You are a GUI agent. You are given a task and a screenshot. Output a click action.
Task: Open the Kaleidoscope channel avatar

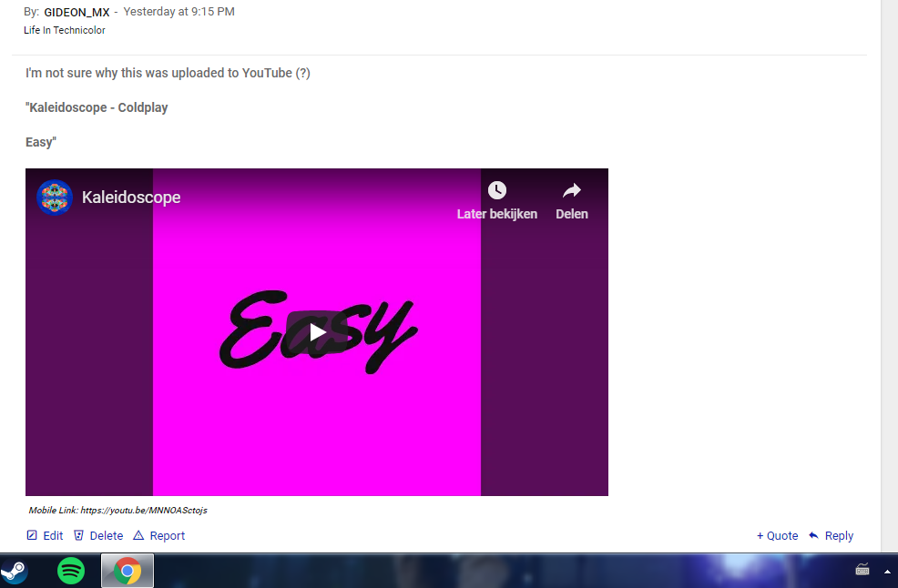(x=55, y=197)
